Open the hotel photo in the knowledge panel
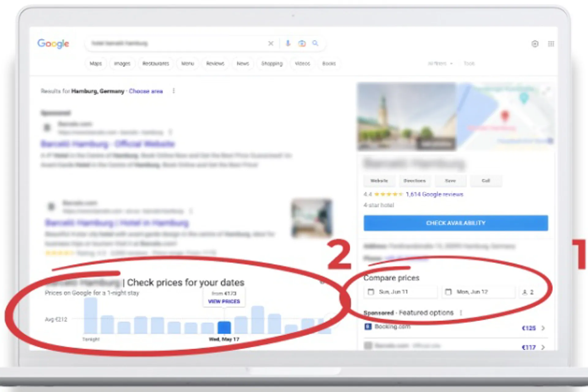588x392 pixels. [x=407, y=116]
